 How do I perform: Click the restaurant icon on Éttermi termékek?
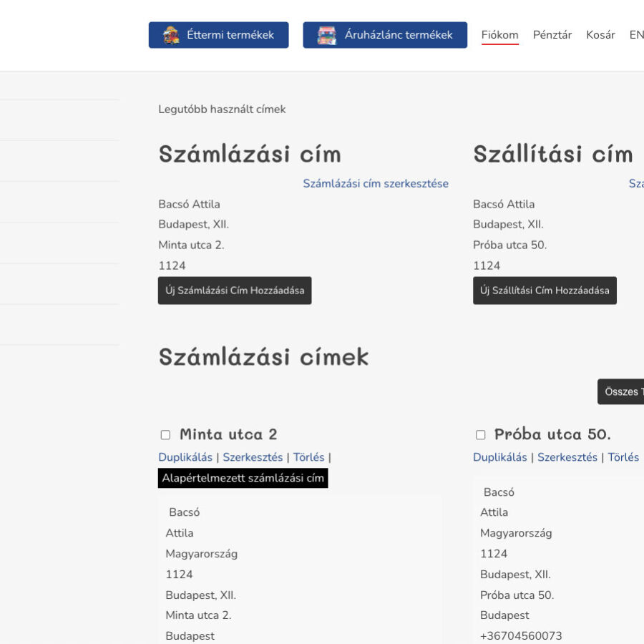point(170,35)
